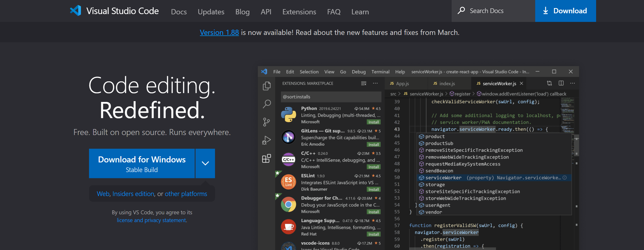Screen dimensions: 644x250
Task: Open the FAQ navigation item
Action: pos(334,12)
